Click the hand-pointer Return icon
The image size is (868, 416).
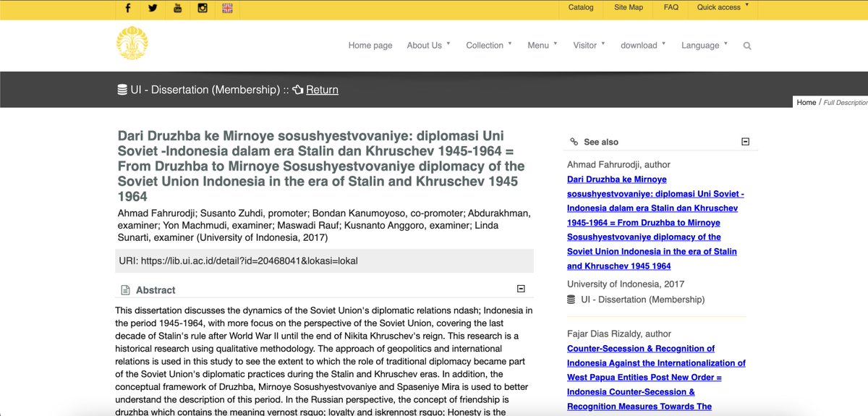coord(297,90)
